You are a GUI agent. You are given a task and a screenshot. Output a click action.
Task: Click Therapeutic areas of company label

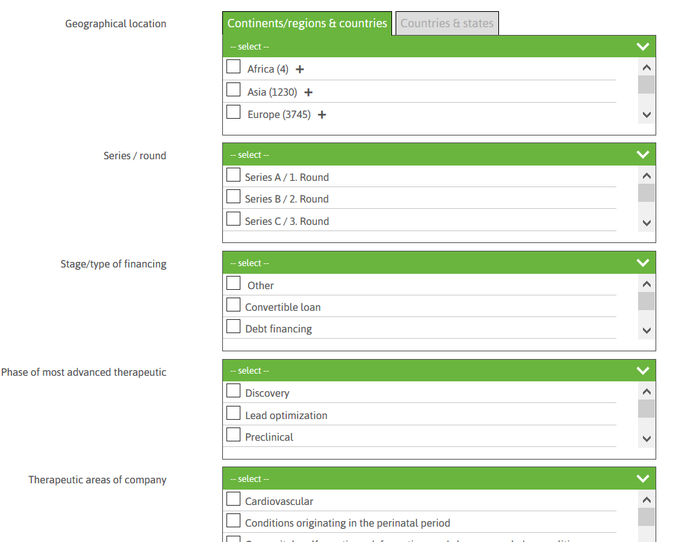tap(98, 480)
